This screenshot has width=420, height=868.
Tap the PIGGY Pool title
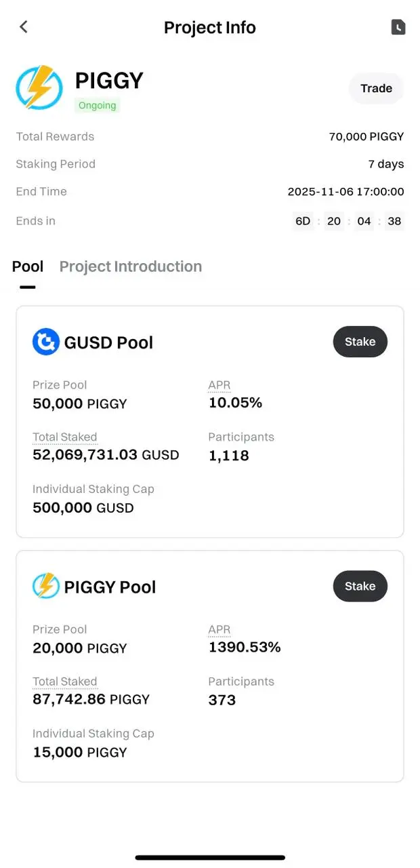pyautogui.click(x=110, y=587)
